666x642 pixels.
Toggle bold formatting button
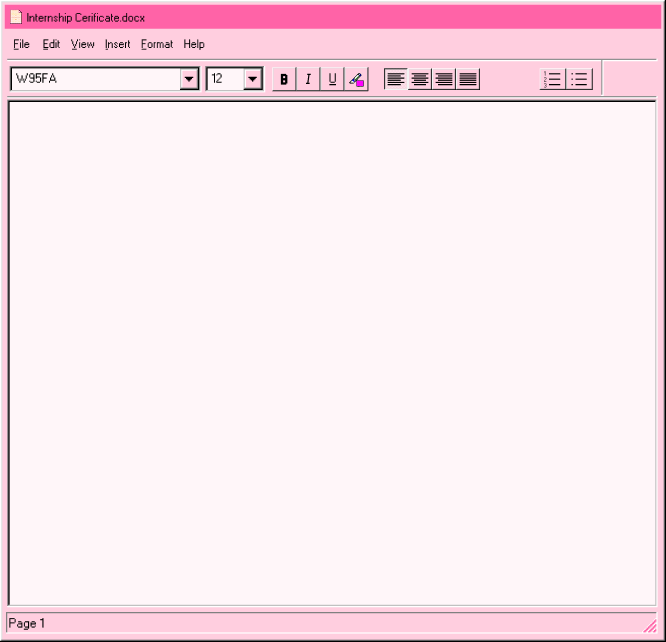284,79
